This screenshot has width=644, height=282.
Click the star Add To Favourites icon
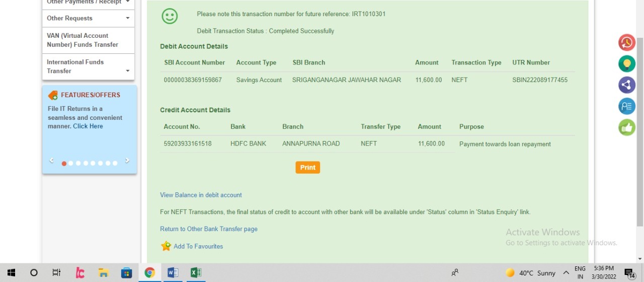166,246
